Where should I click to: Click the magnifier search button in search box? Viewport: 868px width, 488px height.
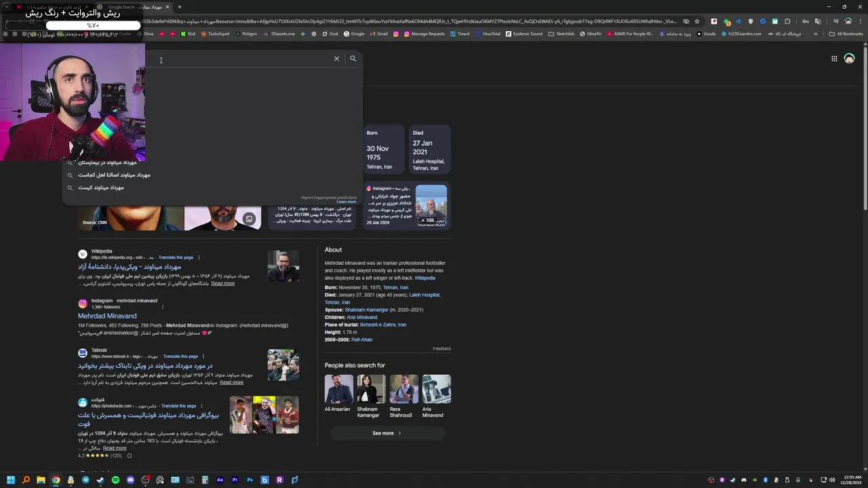[x=353, y=59]
